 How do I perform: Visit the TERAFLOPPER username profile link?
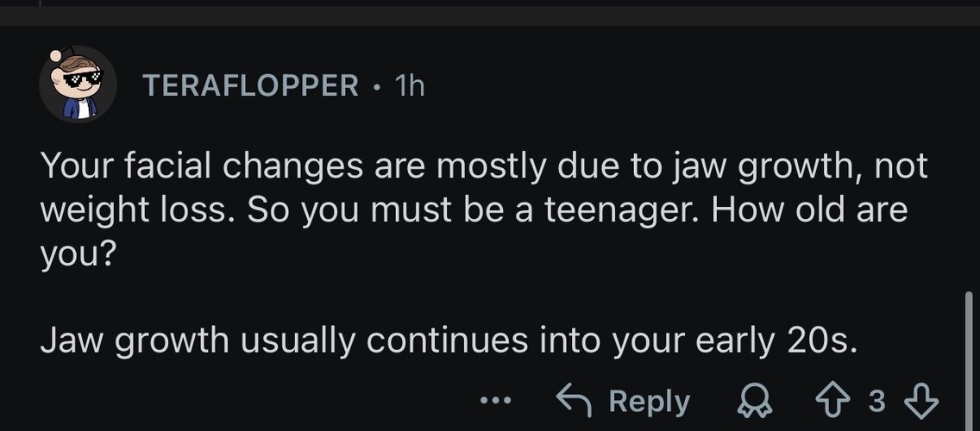[x=251, y=85]
